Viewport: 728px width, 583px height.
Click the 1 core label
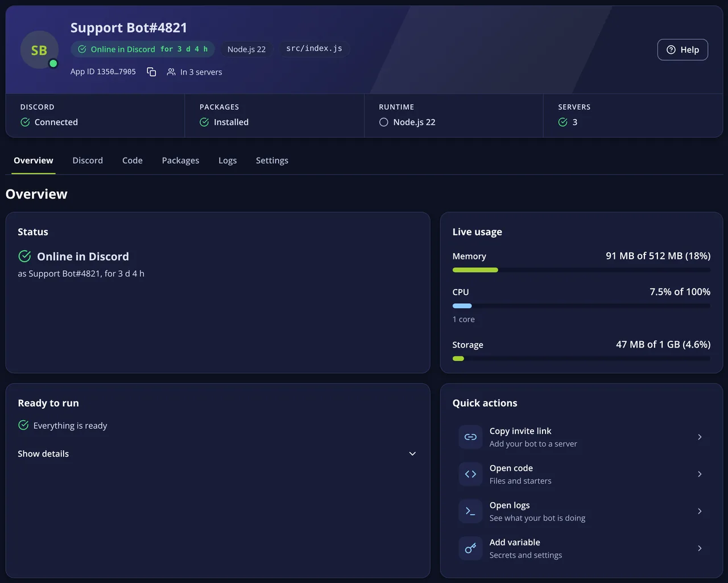click(x=464, y=320)
